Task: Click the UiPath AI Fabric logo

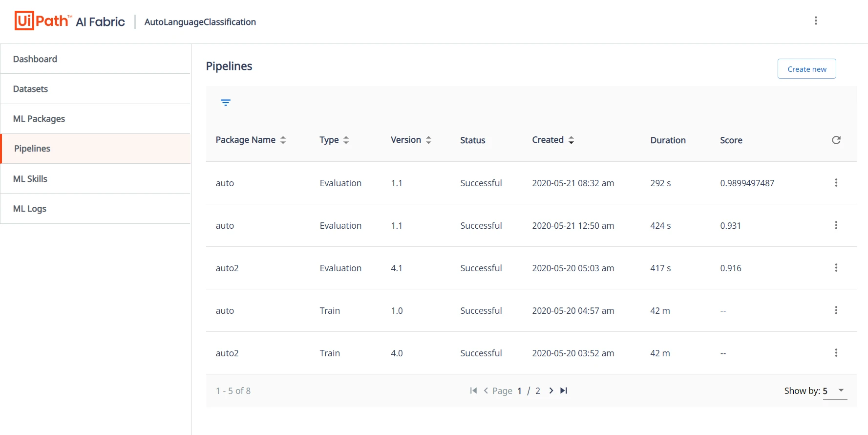Action: pos(70,21)
